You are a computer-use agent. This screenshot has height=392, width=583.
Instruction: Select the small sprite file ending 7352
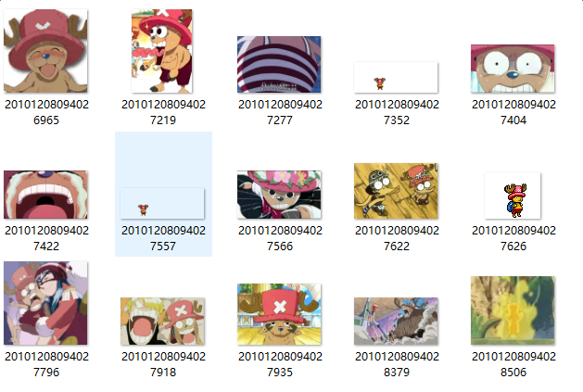coord(396,77)
